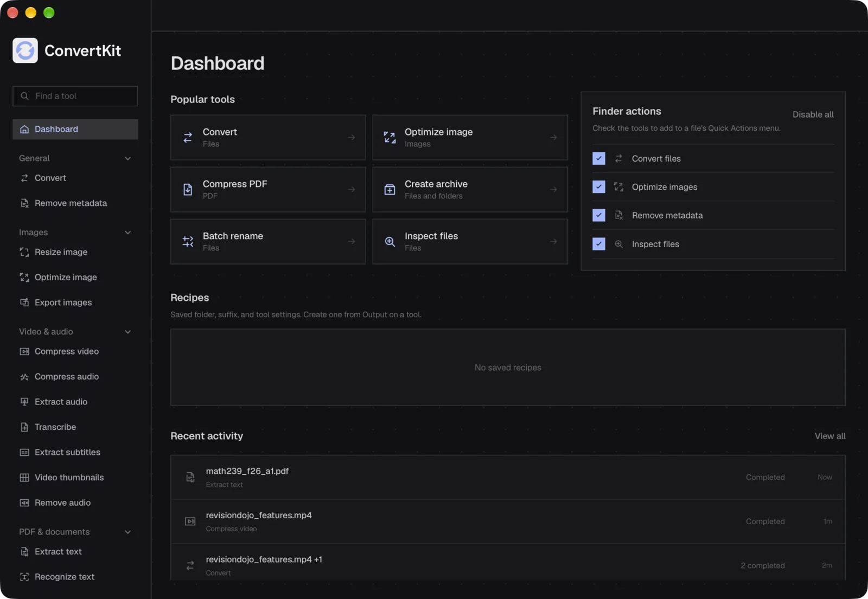Open the Batch rename tool card
Screen dimensions: 868x599
click(x=268, y=241)
